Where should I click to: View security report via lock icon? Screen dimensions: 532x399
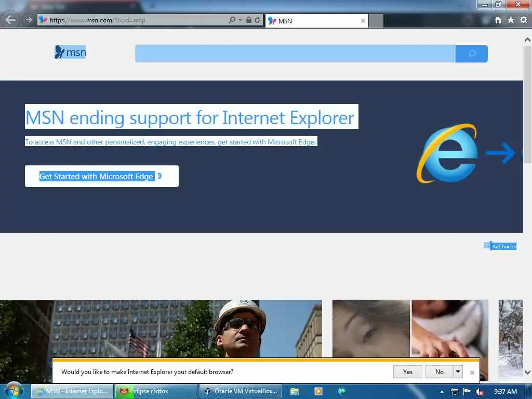(249, 20)
